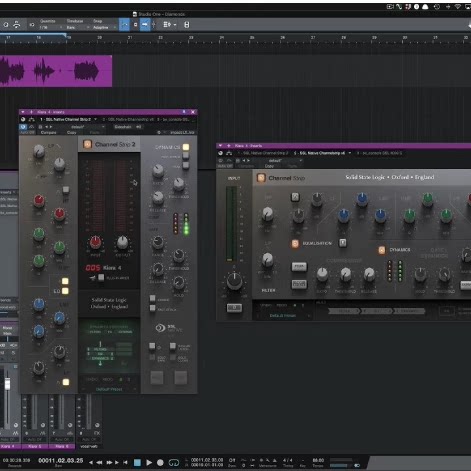The width and height of the screenshot is (471, 471).
Task: Toggle the Equalisation power button in right plugin
Action: pyautogui.click(x=295, y=244)
